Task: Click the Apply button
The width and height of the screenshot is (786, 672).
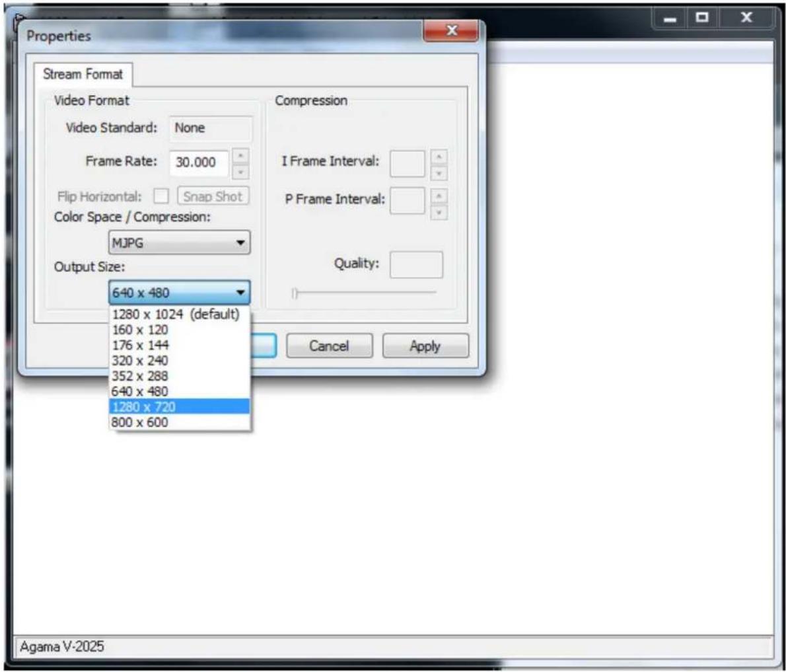Action: [x=425, y=346]
